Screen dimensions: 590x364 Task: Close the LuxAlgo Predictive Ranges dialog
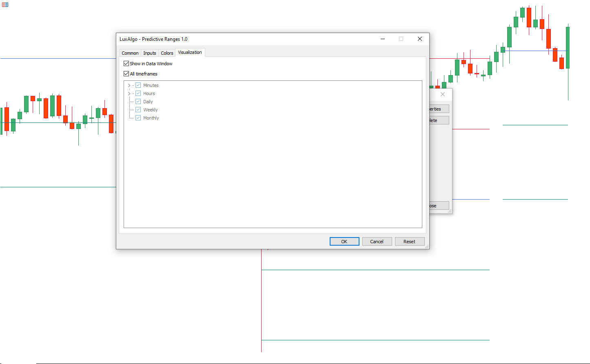pos(419,39)
